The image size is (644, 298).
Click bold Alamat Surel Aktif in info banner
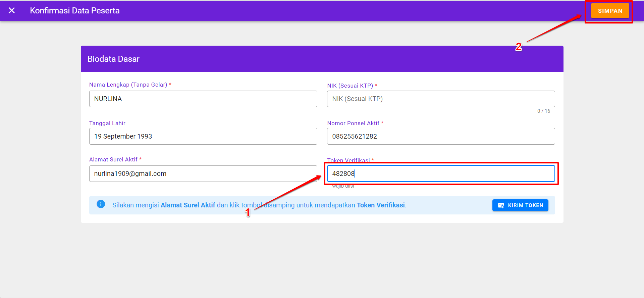[188, 205]
